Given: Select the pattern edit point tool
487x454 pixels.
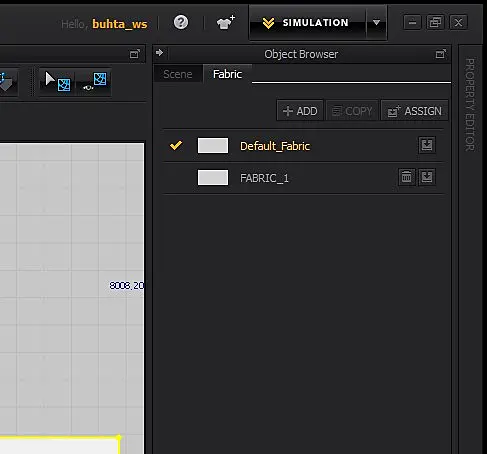Looking at the screenshot, I should click(95, 82).
